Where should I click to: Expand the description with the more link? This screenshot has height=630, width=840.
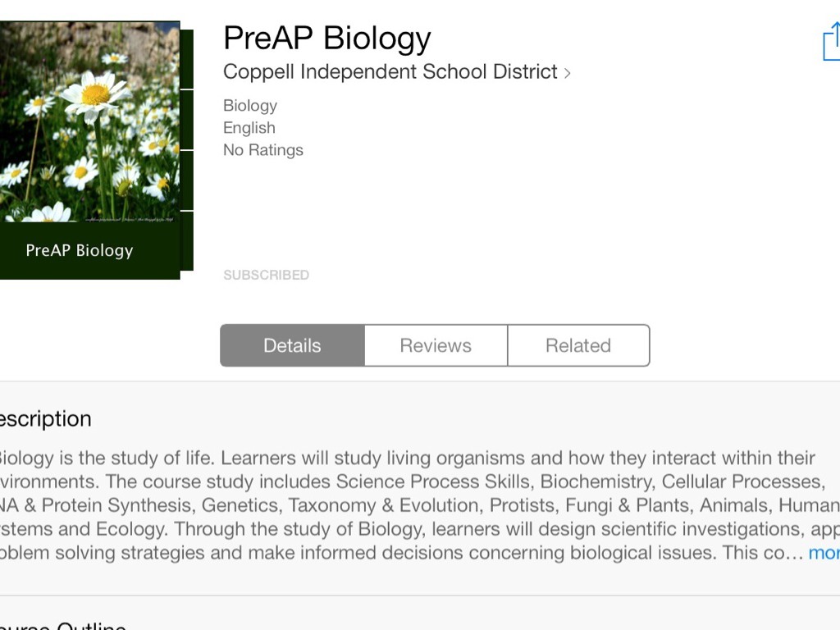click(824, 553)
